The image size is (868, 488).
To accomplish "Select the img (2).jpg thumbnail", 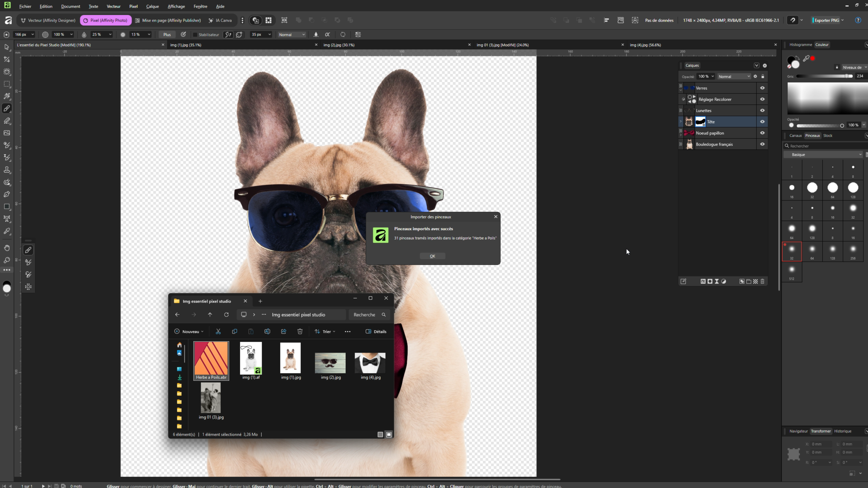I will coord(330,363).
